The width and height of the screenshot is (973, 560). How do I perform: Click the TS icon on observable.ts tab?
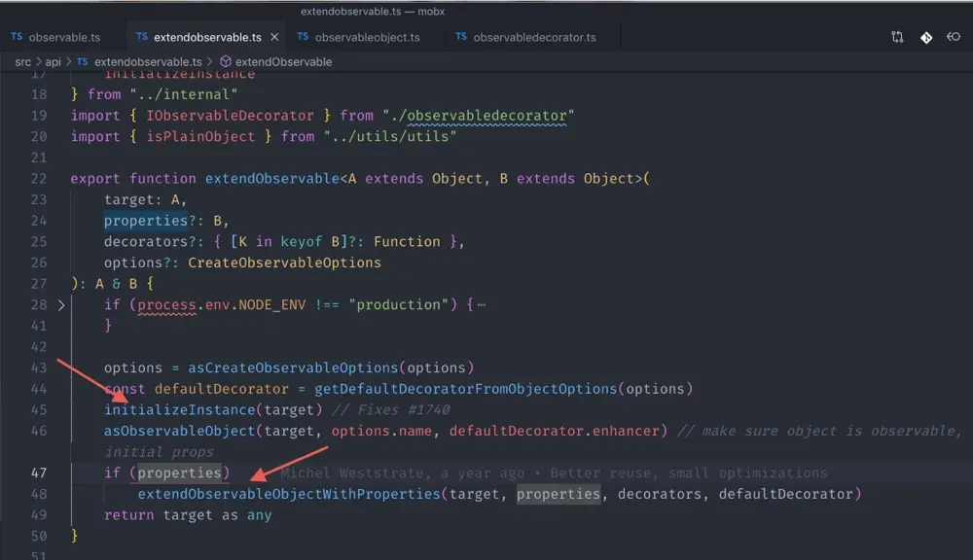(17, 37)
